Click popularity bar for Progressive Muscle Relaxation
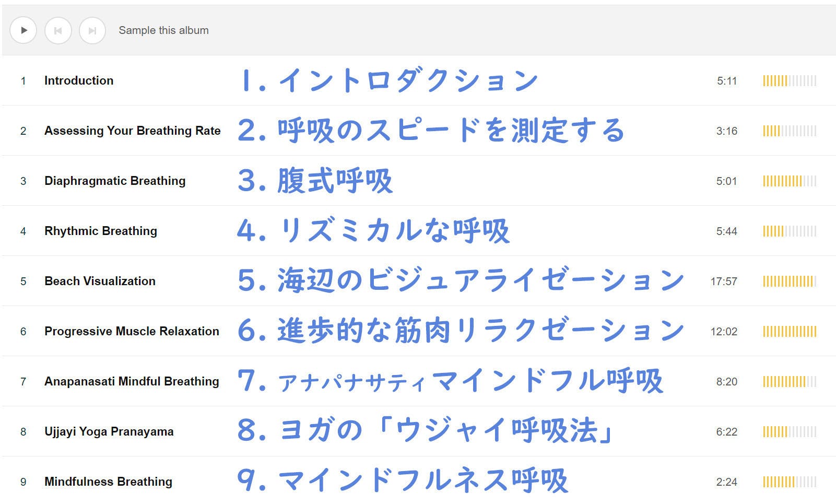Screen dimensions: 836x504 click(790, 331)
